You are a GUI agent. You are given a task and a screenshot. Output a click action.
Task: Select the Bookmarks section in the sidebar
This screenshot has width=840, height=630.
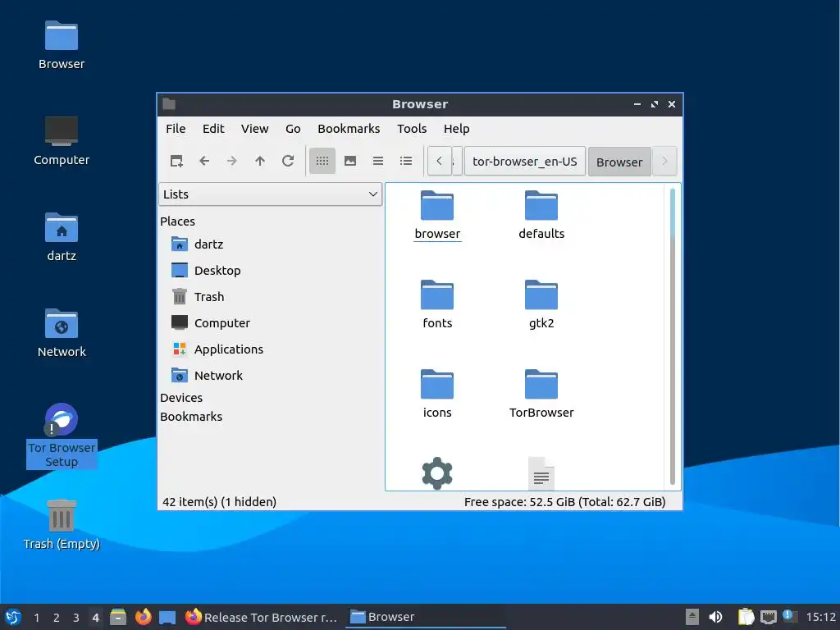coord(190,416)
